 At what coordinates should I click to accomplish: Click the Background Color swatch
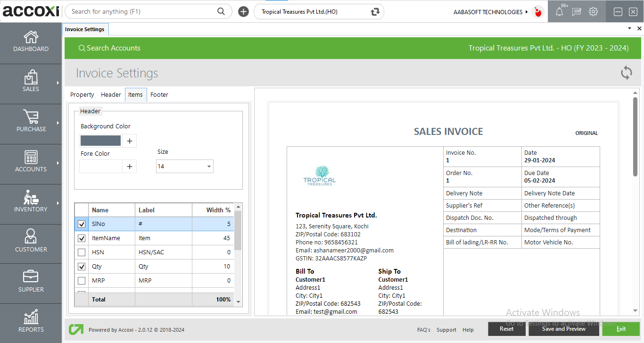click(x=100, y=141)
